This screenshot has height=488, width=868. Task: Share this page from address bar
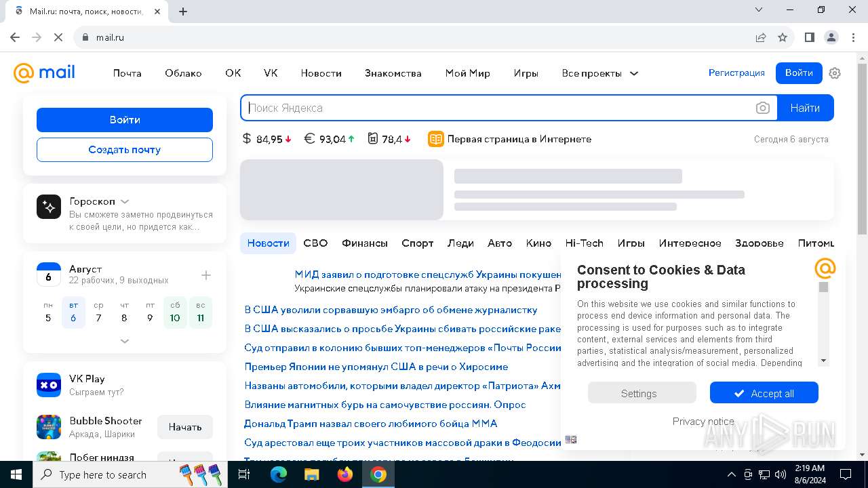click(x=761, y=37)
